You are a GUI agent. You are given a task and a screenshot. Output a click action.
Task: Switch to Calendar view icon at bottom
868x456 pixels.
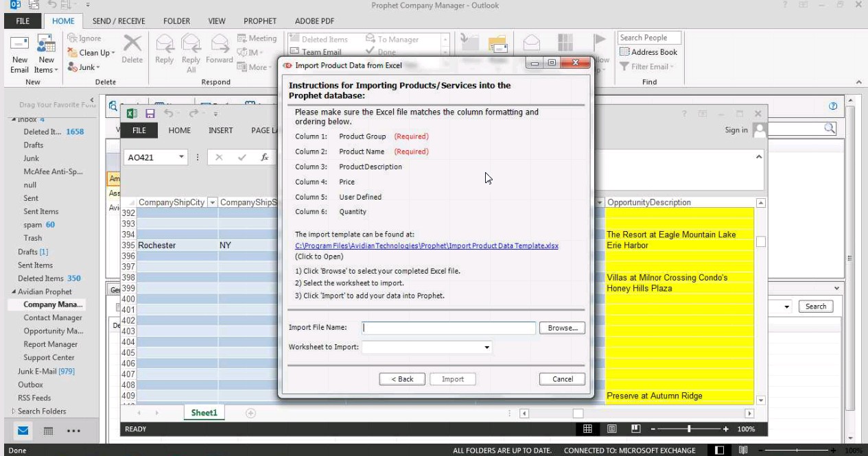click(x=48, y=431)
